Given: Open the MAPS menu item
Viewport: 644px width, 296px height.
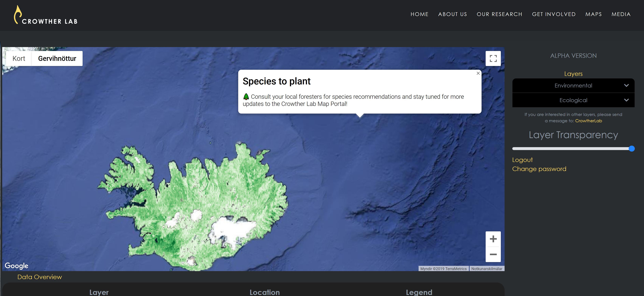Looking at the screenshot, I should pos(593,14).
